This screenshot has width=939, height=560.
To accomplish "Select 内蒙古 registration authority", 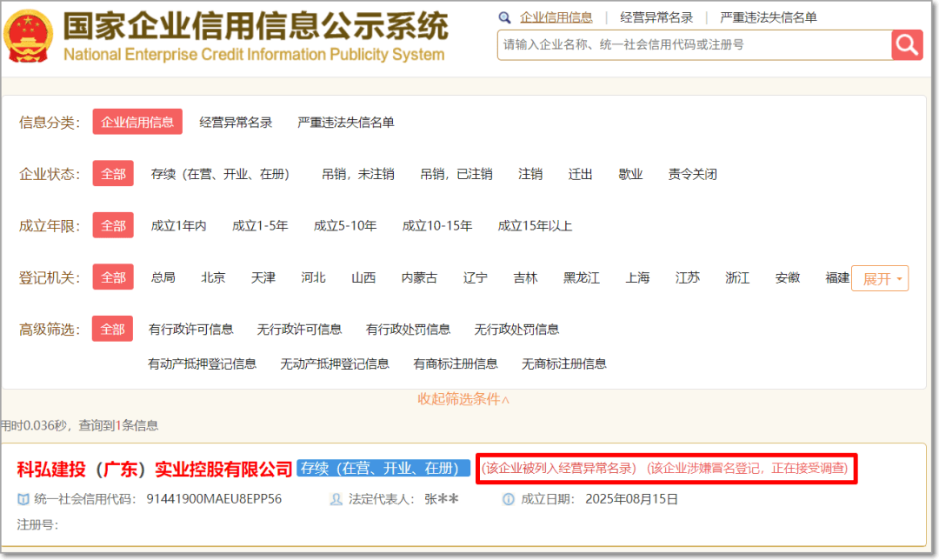I will pos(419,278).
